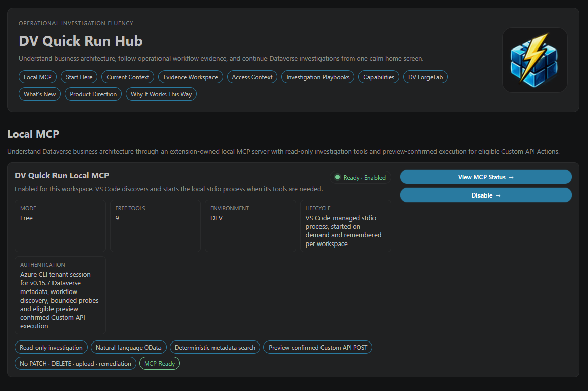Click the Ready · Enabled status badge
The width and height of the screenshot is (588, 391).
coord(360,177)
